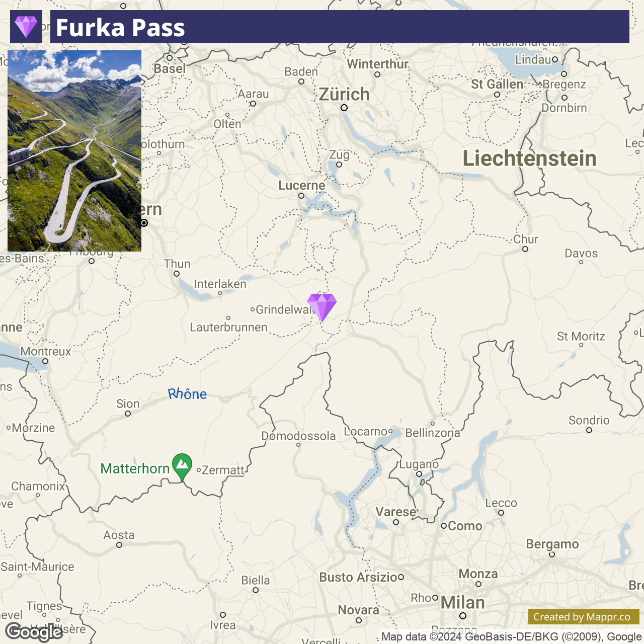Click the Rhône river label
644x644 pixels.
click(x=187, y=394)
